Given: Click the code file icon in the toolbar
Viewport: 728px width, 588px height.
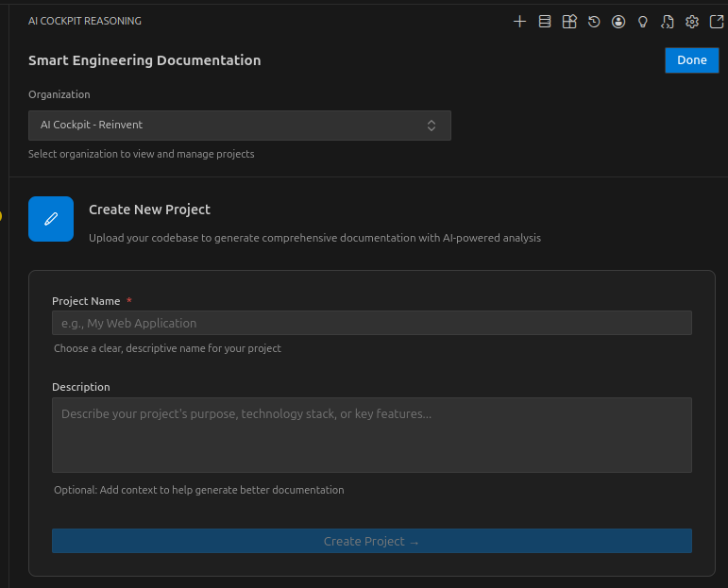Looking at the screenshot, I should [x=668, y=22].
